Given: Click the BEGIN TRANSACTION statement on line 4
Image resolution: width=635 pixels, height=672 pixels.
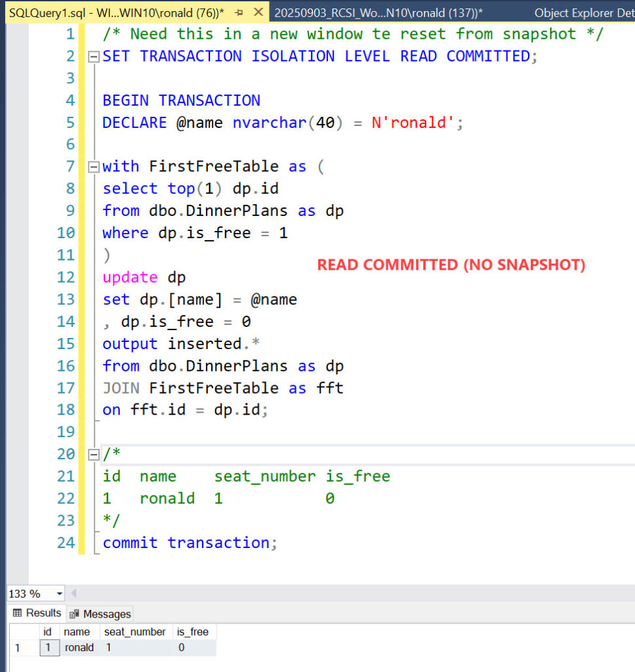Looking at the screenshot, I should click(x=181, y=100).
